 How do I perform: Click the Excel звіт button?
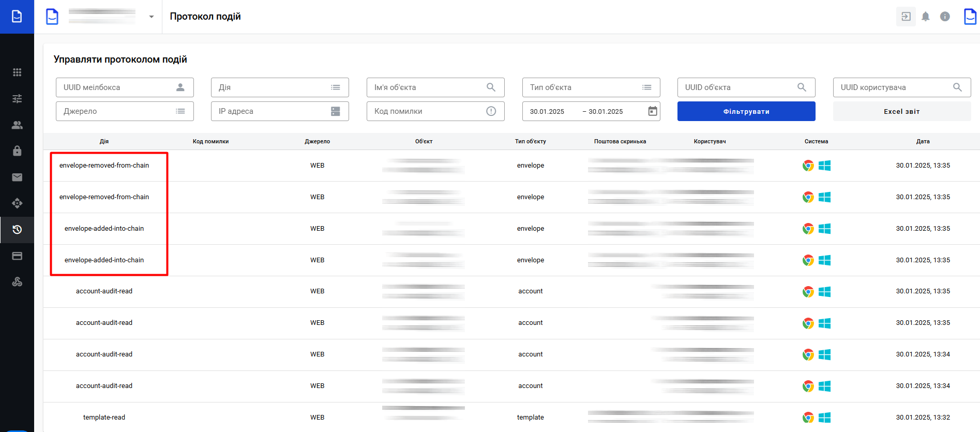click(901, 111)
